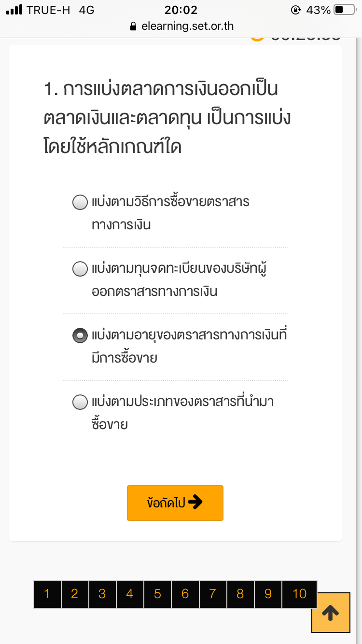Select radio option แบ่งตามอายุของตราสารทางการเงิน
Image resolution: width=362 pixels, height=644 pixels.
point(80,336)
